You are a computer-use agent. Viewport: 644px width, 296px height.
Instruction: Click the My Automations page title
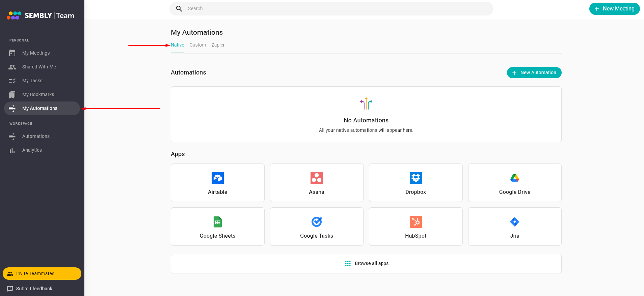(x=197, y=32)
